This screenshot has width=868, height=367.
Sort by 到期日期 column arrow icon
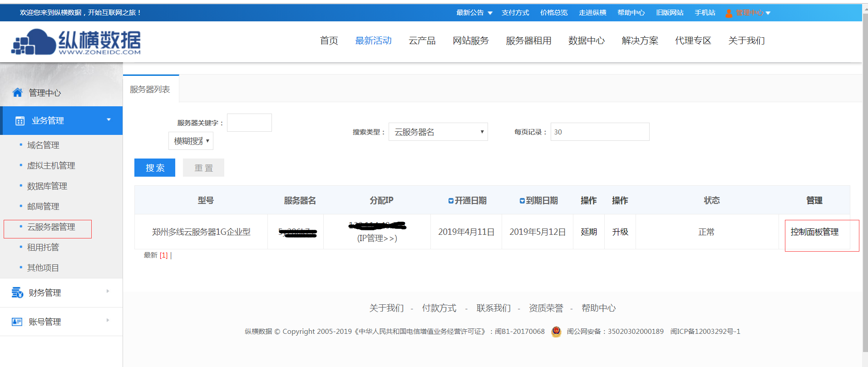[522, 201]
